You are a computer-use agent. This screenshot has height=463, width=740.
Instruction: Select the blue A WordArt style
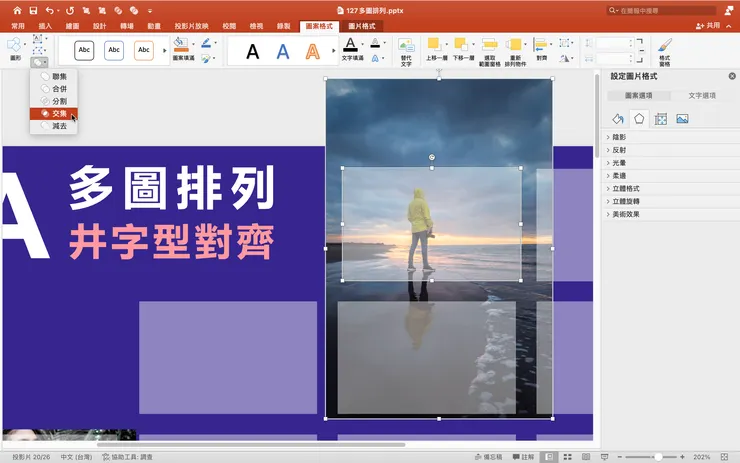coord(283,51)
